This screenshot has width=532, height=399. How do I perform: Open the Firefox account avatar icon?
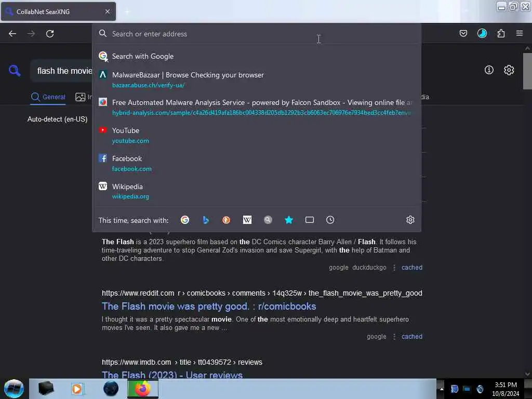(x=482, y=33)
